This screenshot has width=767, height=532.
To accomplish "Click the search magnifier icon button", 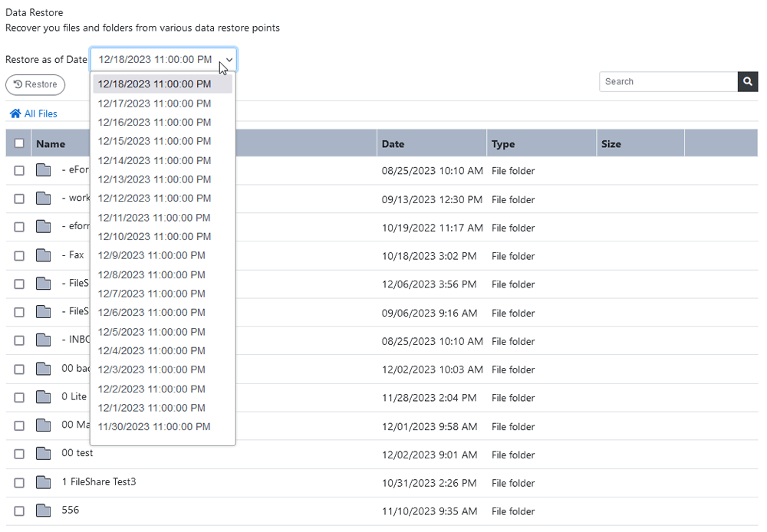I will (x=748, y=82).
